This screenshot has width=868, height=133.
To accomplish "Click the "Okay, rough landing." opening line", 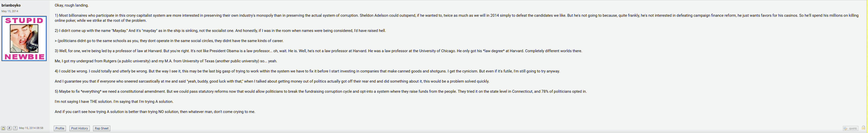I will pos(72,5).
